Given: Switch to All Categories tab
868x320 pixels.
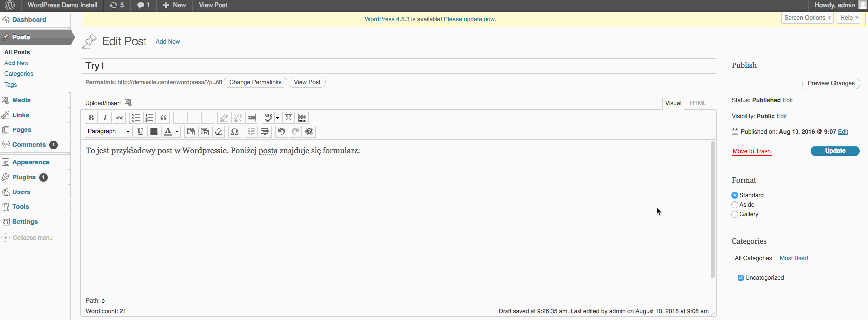Looking at the screenshot, I should coord(753,258).
